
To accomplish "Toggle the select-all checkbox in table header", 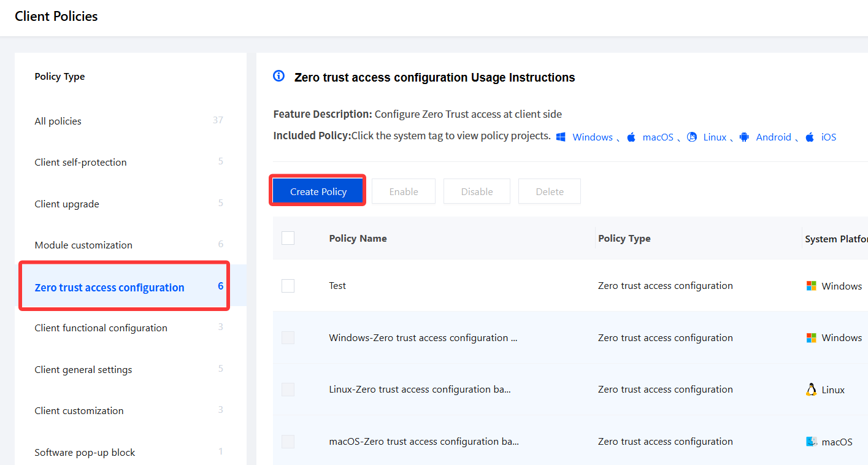I will (288, 238).
